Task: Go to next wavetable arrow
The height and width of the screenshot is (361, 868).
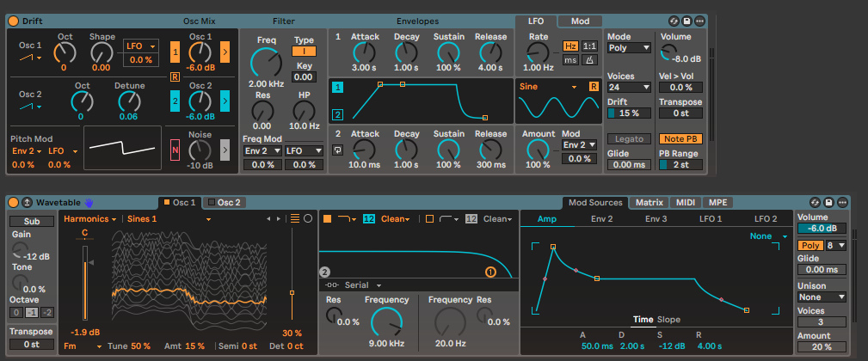Action: pyautogui.click(x=279, y=219)
